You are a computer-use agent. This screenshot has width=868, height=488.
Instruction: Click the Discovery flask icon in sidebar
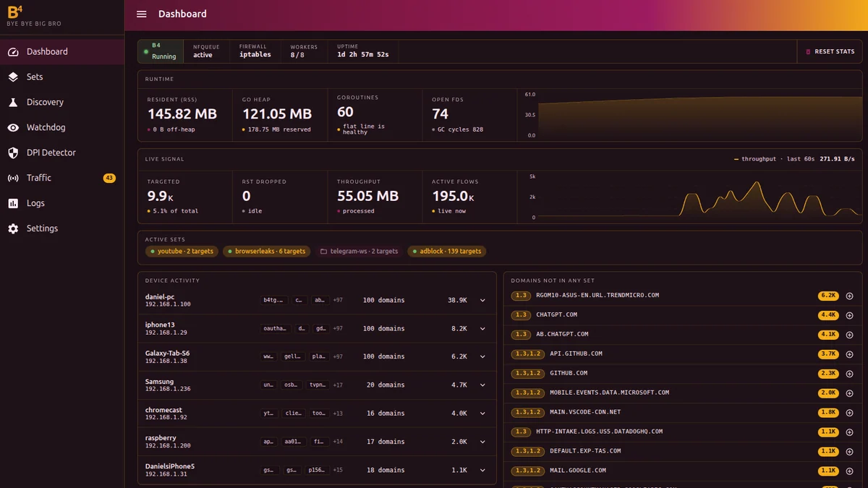(13, 103)
